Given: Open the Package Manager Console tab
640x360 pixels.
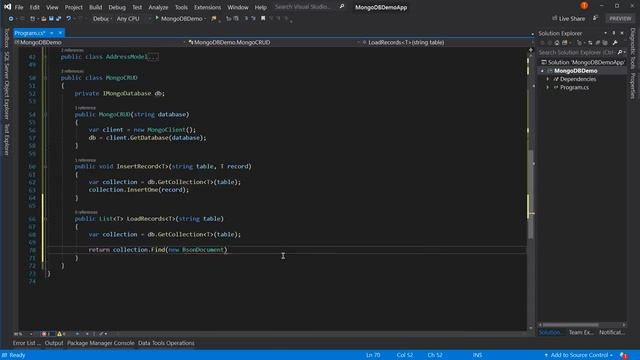Looking at the screenshot, I should [100, 343].
